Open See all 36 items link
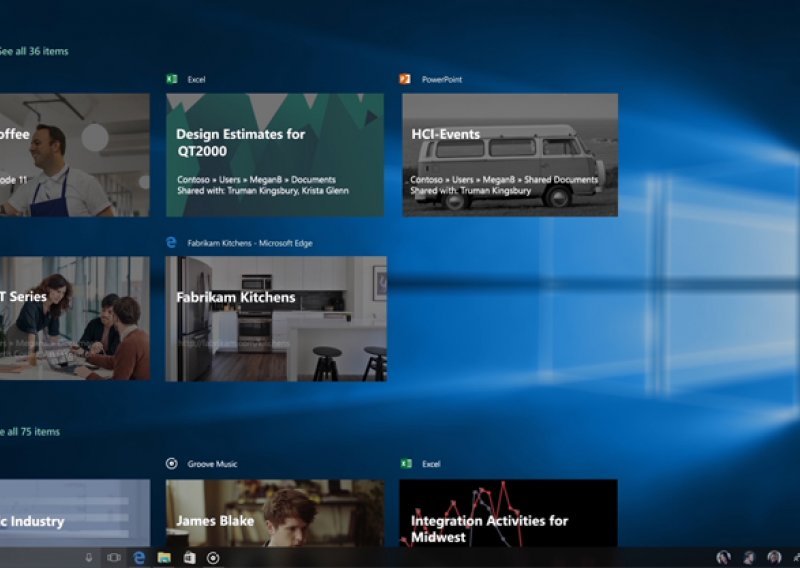800x568 pixels. click(34, 51)
